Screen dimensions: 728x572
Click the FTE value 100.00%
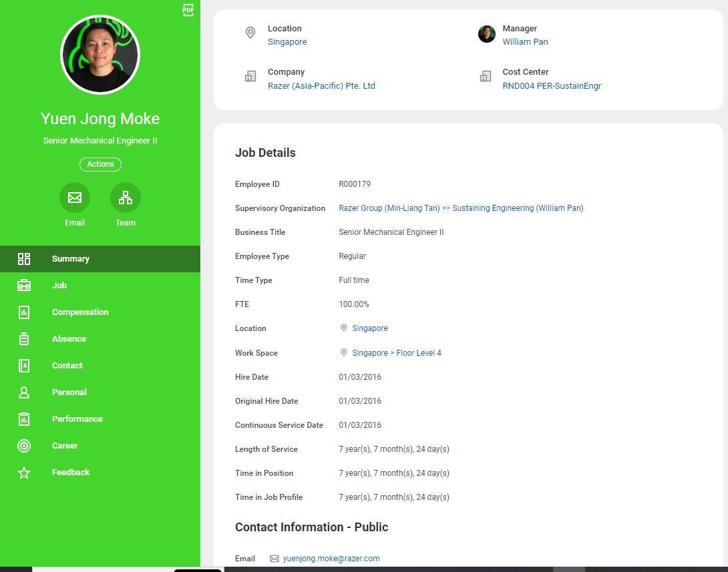tap(354, 304)
